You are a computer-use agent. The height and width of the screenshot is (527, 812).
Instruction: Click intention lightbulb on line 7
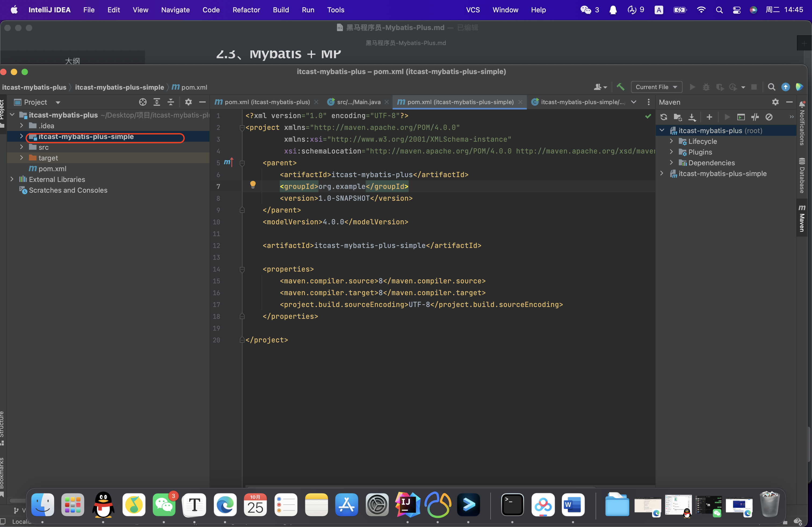click(x=253, y=184)
